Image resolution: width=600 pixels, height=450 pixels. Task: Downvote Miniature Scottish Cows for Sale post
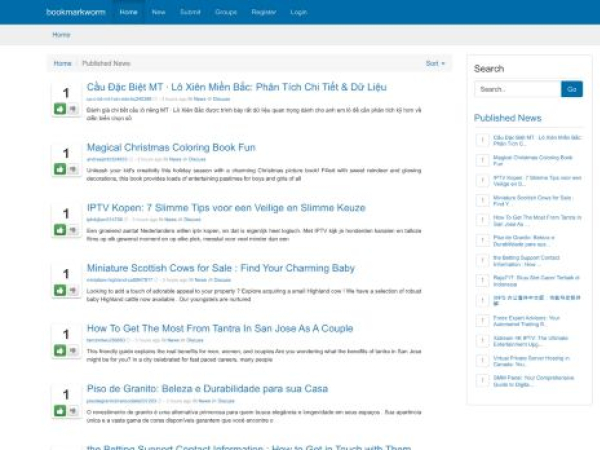point(73,290)
